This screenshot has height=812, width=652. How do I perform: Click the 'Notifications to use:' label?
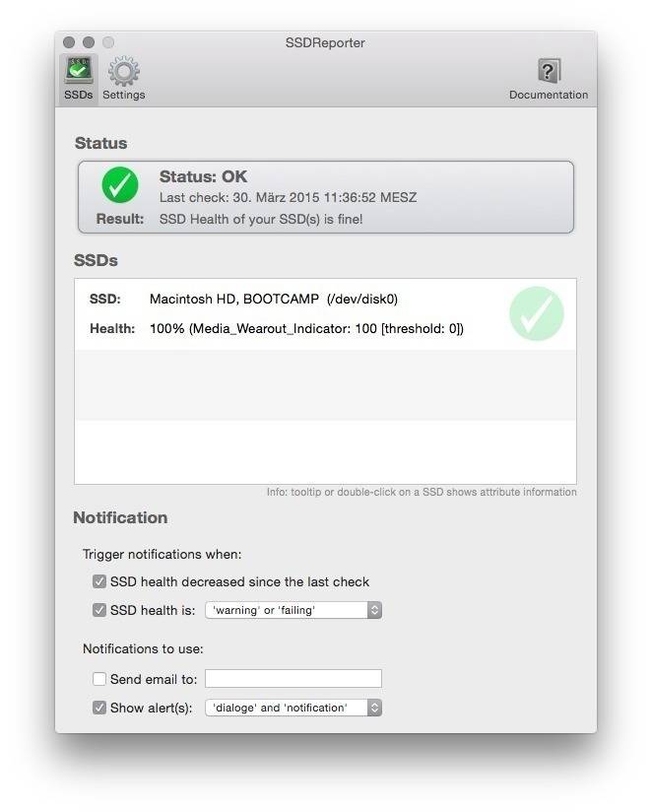pos(143,648)
